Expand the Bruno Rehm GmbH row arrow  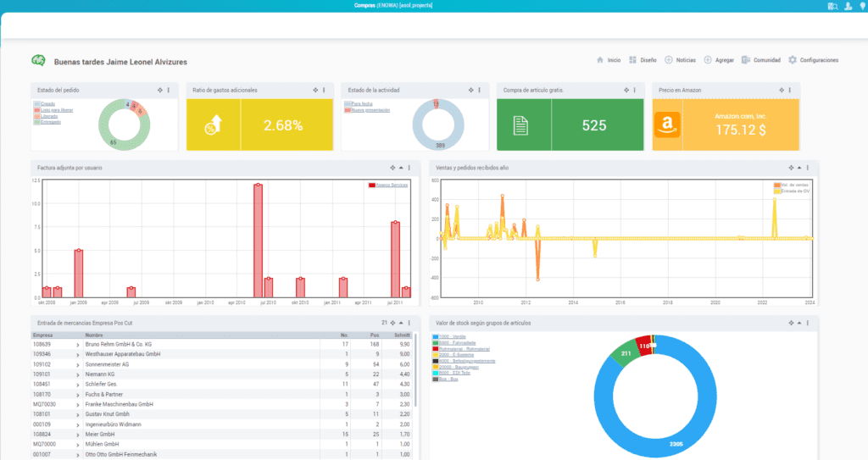(78, 345)
